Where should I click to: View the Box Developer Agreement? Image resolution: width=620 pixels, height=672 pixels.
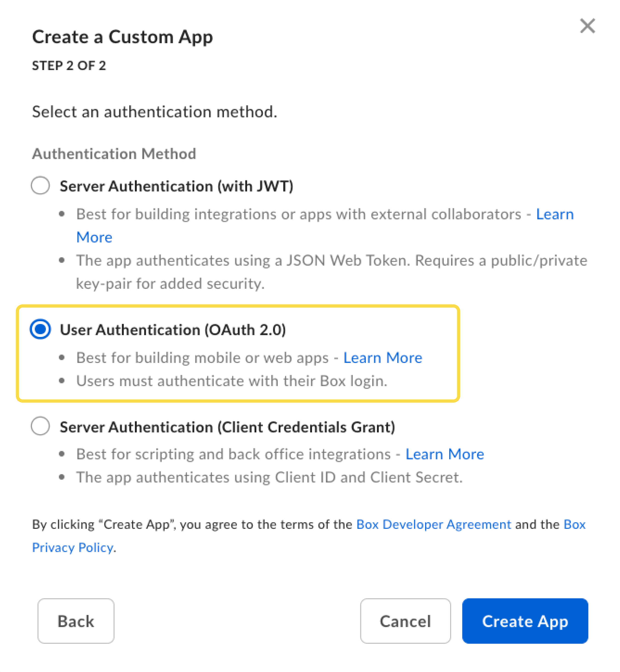(x=433, y=525)
